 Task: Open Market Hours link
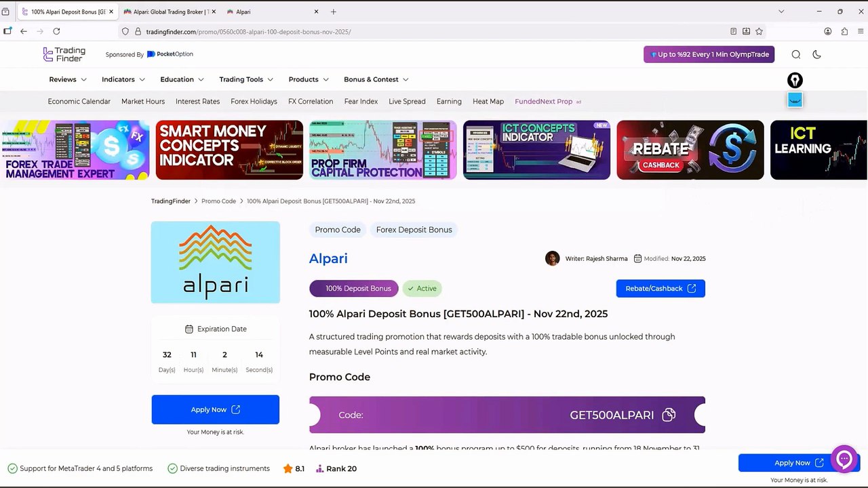pos(143,102)
